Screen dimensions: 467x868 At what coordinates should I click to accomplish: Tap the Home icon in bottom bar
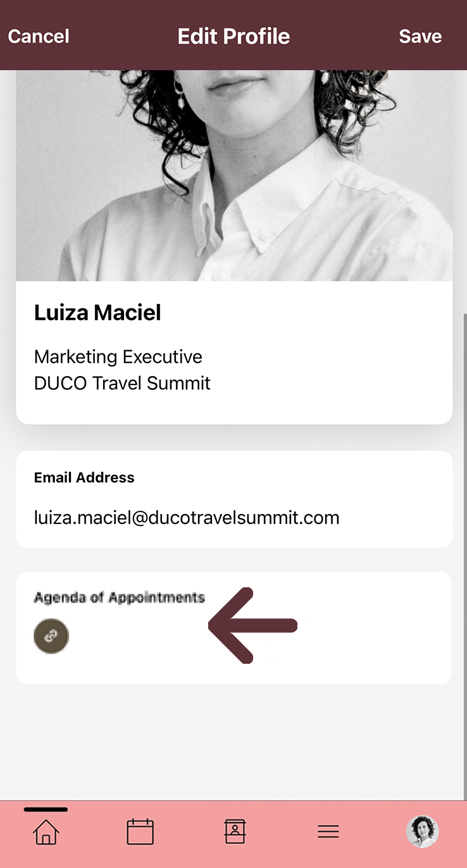coord(46,831)
